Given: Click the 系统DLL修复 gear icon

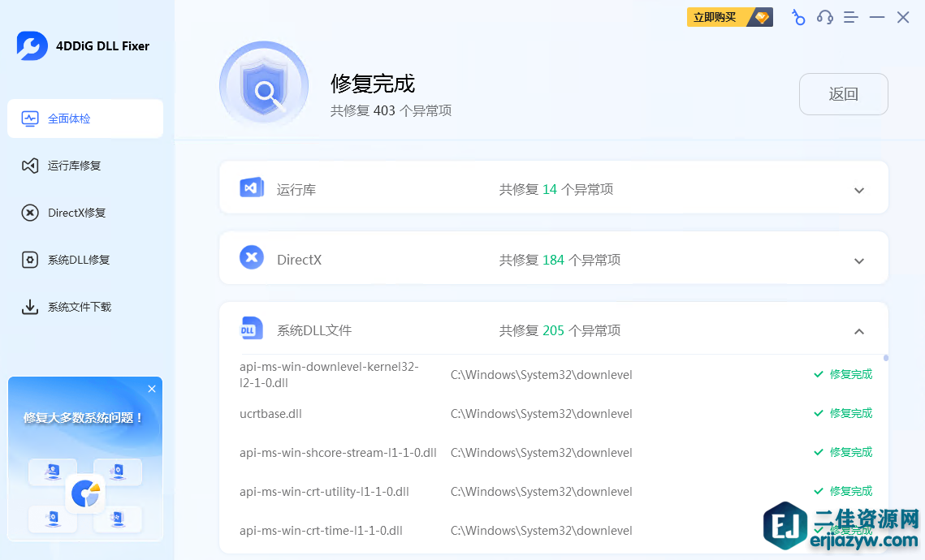Looking at the screenshot, I should tap(30, 260).
